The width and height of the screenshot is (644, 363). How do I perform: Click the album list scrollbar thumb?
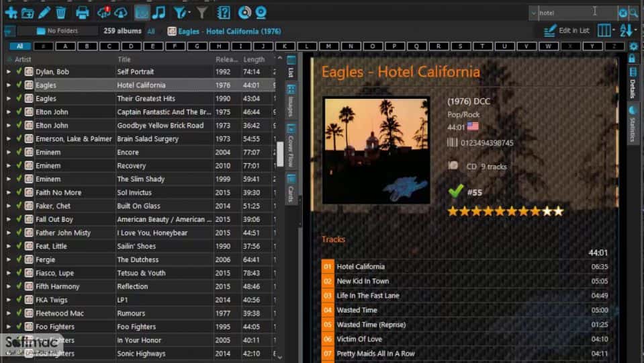coord(280,154)
